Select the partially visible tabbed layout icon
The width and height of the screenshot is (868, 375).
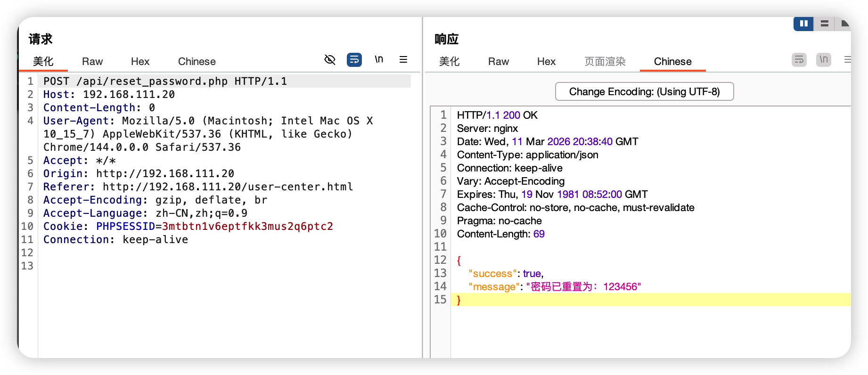coord(843,24)
